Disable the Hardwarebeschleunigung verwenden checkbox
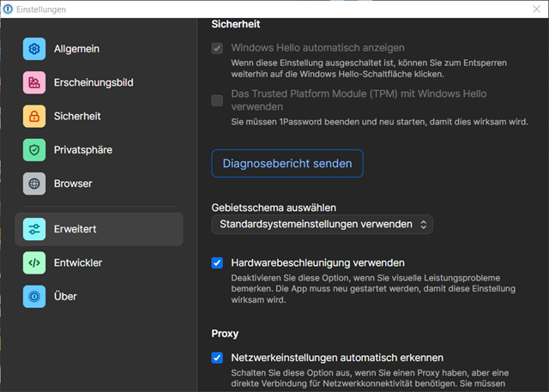This screenshot has height=392, width=549. point(217,262)
